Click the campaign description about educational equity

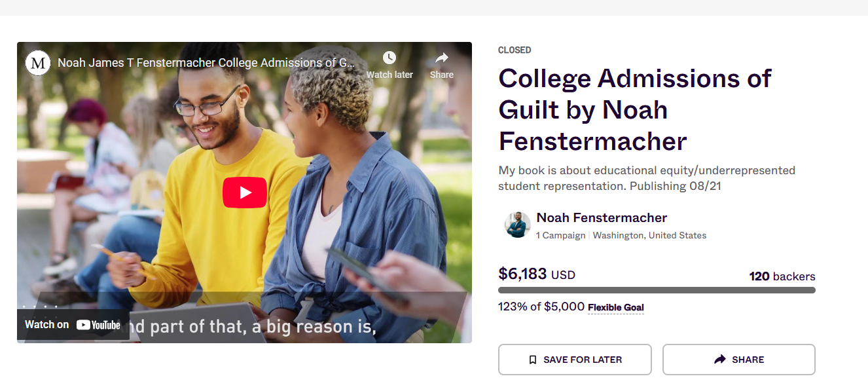tap(647, 178)
